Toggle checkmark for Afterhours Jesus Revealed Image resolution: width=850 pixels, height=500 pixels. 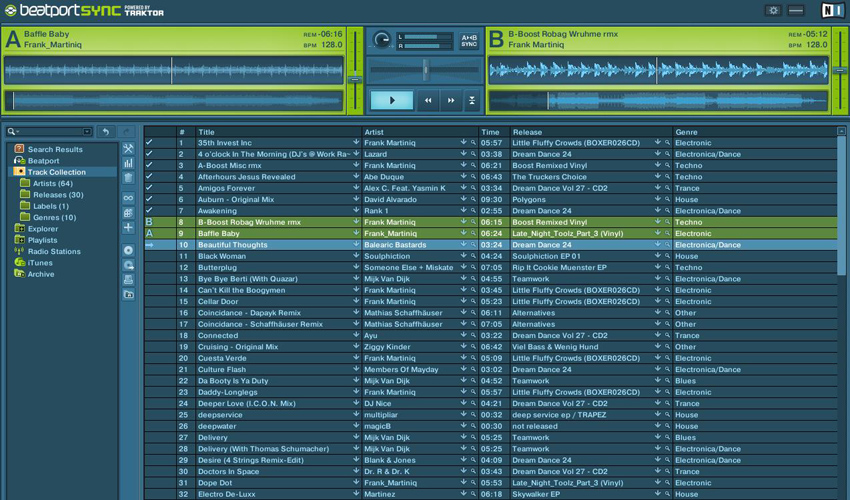click(x=150, y=177)
